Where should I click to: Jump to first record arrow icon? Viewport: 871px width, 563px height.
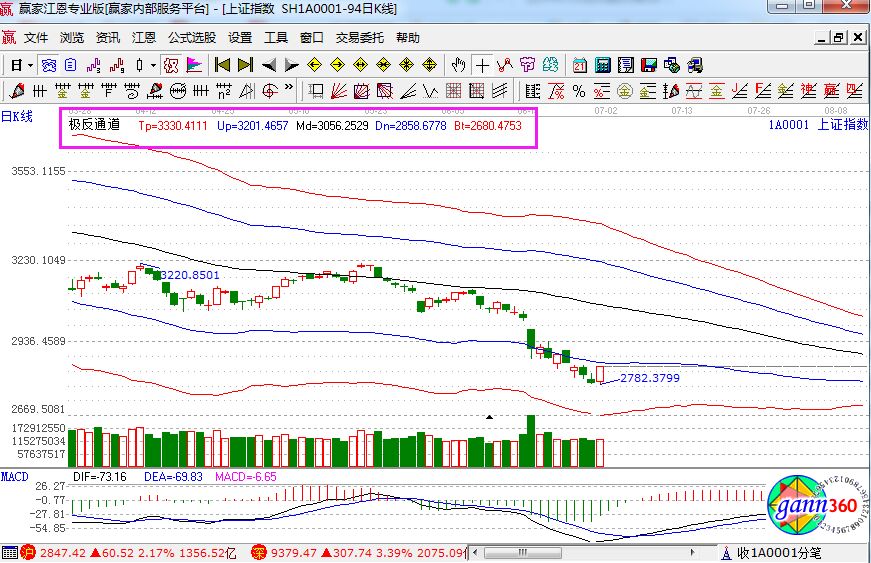coord(222,65)
